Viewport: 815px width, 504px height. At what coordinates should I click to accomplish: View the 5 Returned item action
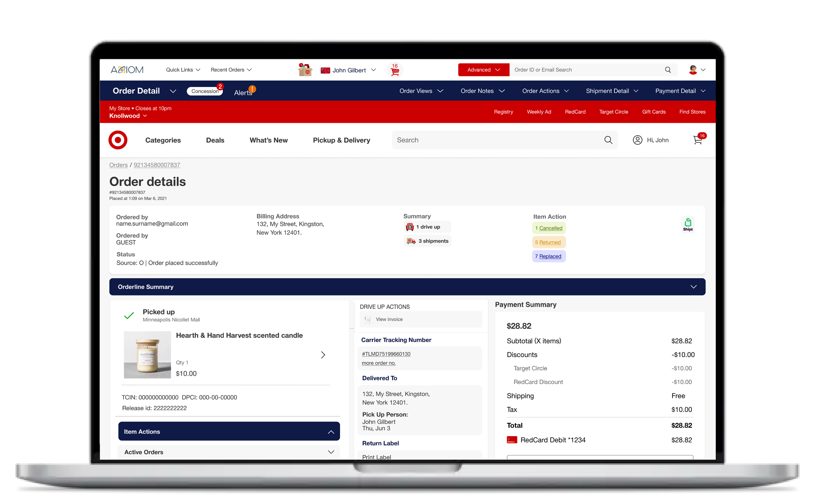[x=549, y=242]
